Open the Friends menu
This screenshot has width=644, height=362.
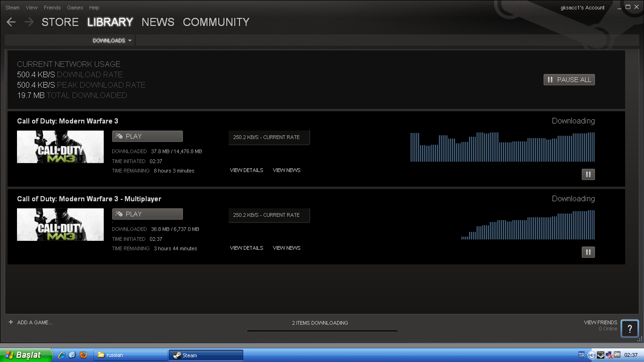[x=52, y=8]
